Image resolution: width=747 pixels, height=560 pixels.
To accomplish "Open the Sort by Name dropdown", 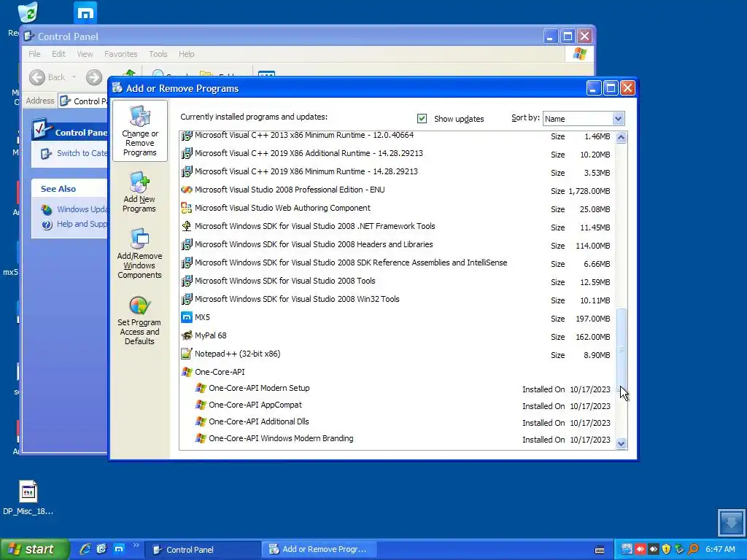I will (x=618, y=119).
